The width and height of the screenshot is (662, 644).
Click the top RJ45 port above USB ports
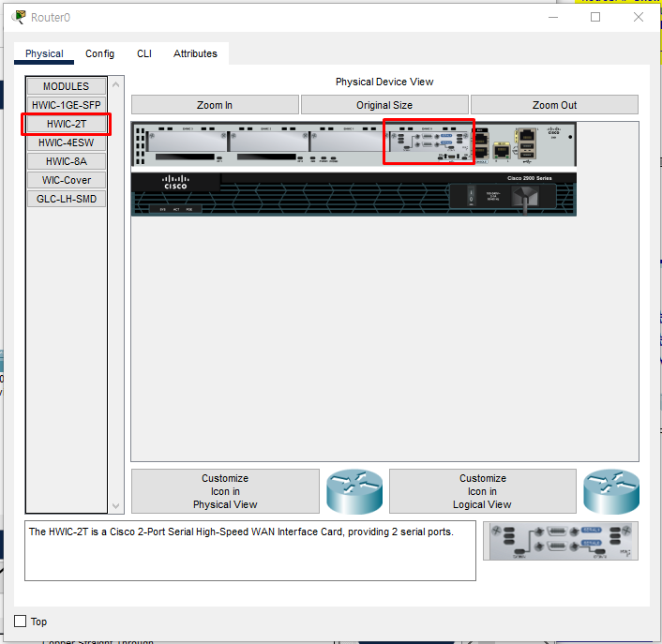point(527,135)
